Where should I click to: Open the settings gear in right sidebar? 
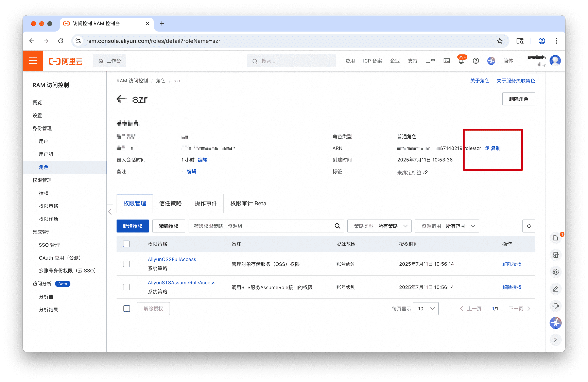pyautogui.click(x=555, y=272)
